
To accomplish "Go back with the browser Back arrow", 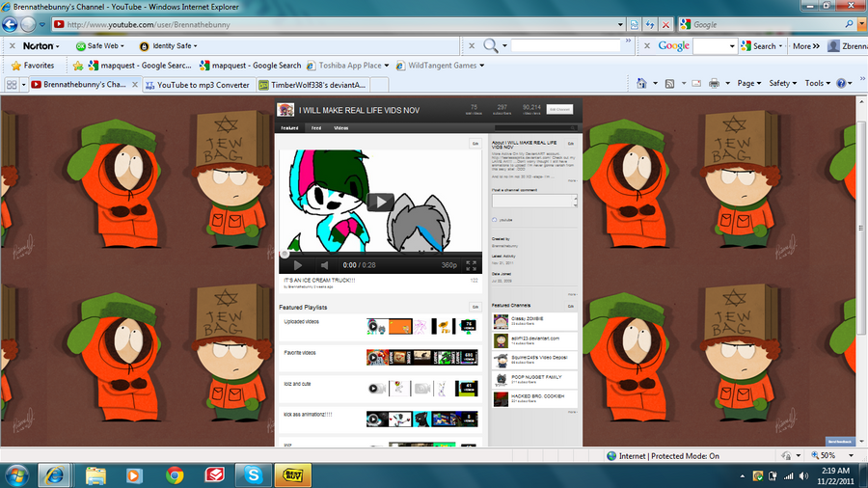I will [x=10, y=24].
